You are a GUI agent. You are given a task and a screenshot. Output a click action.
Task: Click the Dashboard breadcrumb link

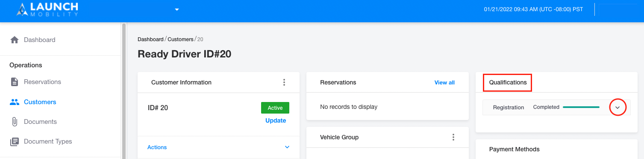(x=150, y=39)
